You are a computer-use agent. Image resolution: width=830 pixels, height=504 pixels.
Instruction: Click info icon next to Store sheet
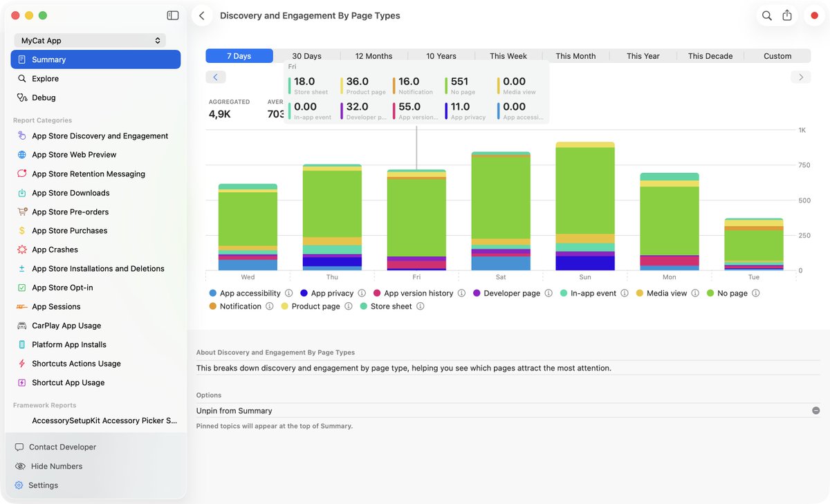421,306
